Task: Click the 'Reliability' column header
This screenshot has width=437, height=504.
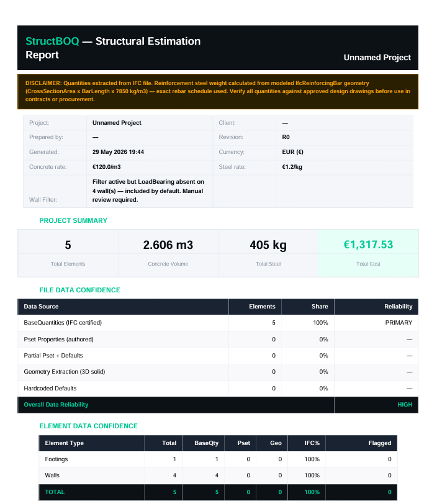Action: pos(398,307)
